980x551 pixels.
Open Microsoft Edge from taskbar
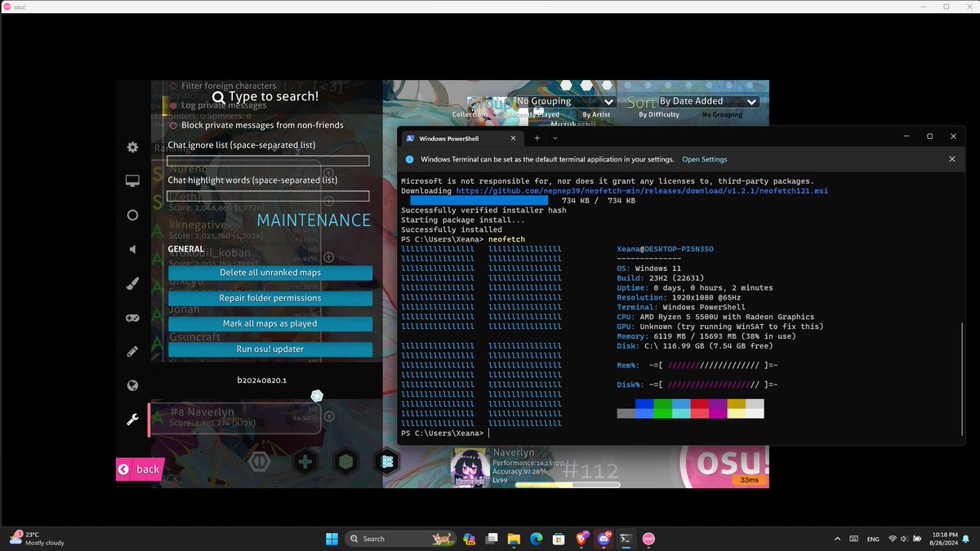point(537,539)
